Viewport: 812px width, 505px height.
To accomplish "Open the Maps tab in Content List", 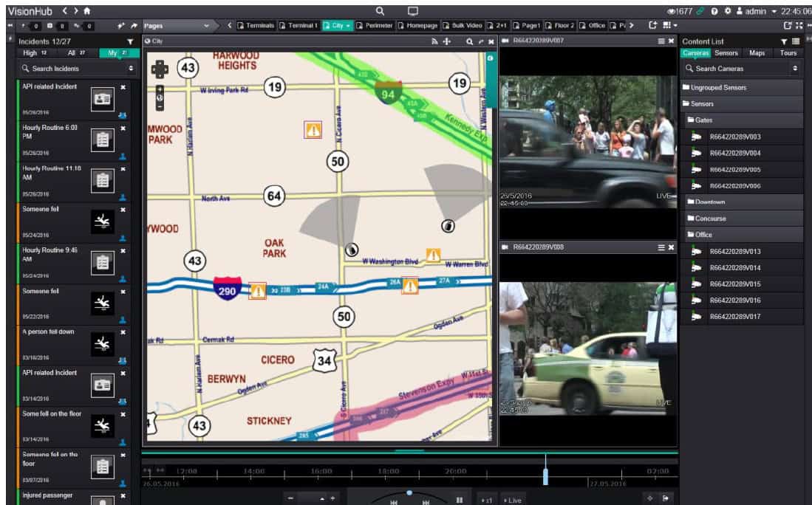I will pyautogui.click(x=757, y=53).
